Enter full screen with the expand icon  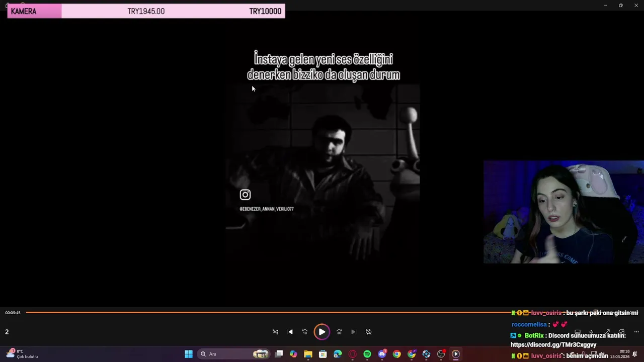(x=607, y=332)
